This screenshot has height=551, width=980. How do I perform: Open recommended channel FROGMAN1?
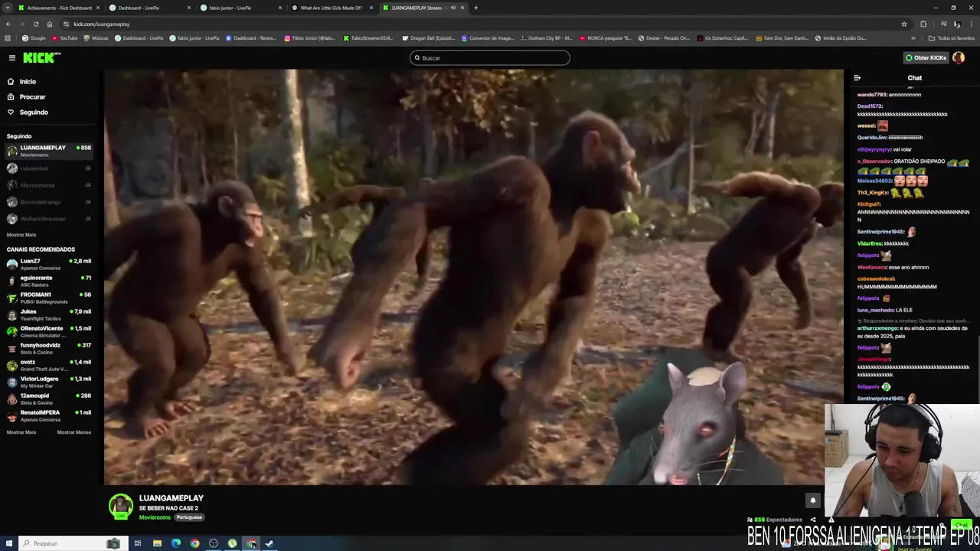[49, 298]
